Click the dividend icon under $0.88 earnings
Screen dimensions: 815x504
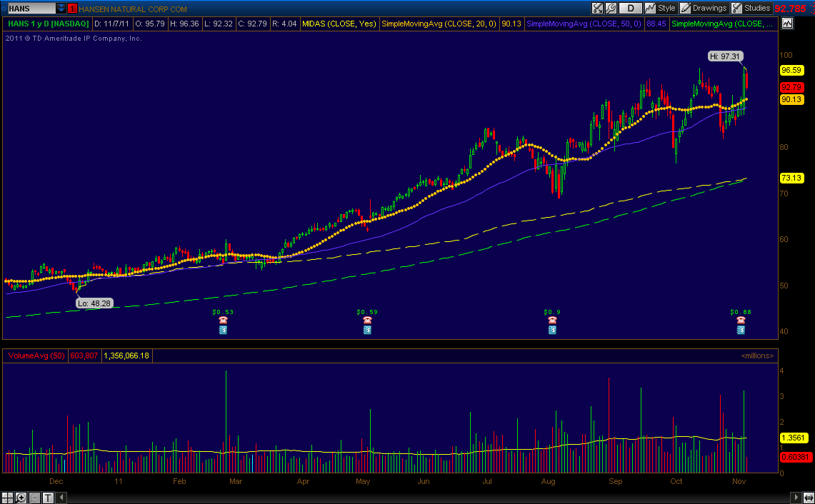coord(741,330)
